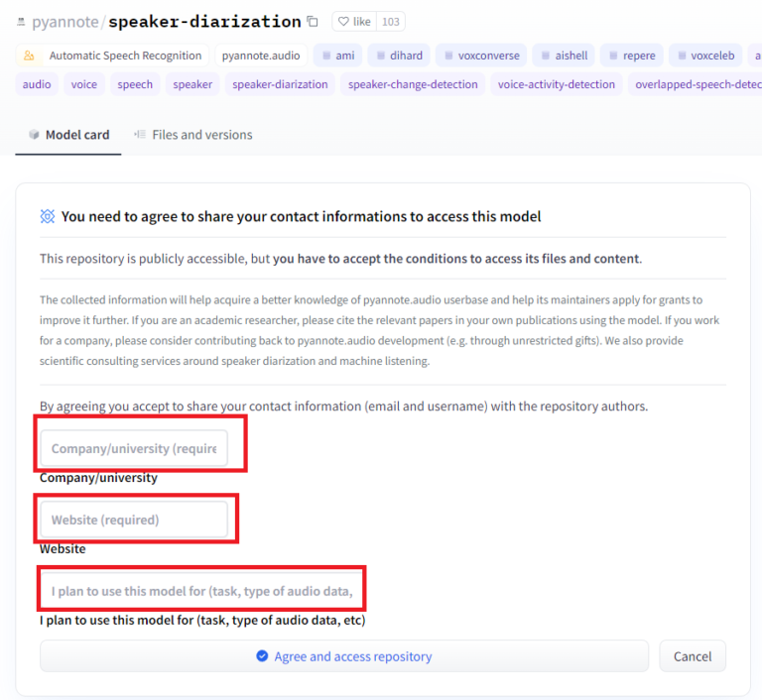The height and width of the screenshot is (700, 762).
Task: Switch to Files and versions tab
Action: click(x=193, y=135)
